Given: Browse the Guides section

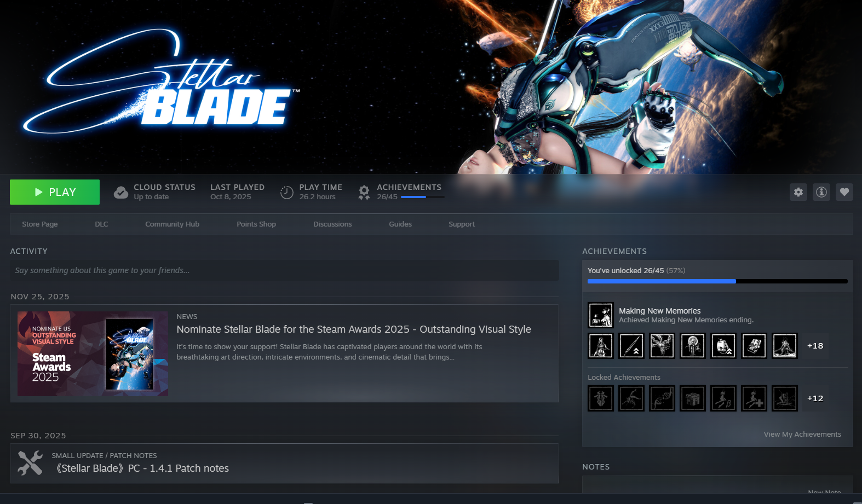Looking at the screenshot, I should [x=400, y=224].
